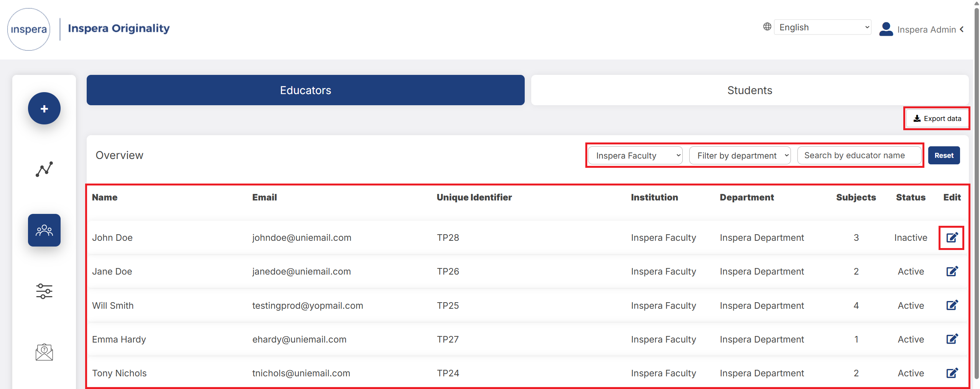Click the name Will Smith
The height and width of the screenshot is (389, 980).
[x=113, y=306]
